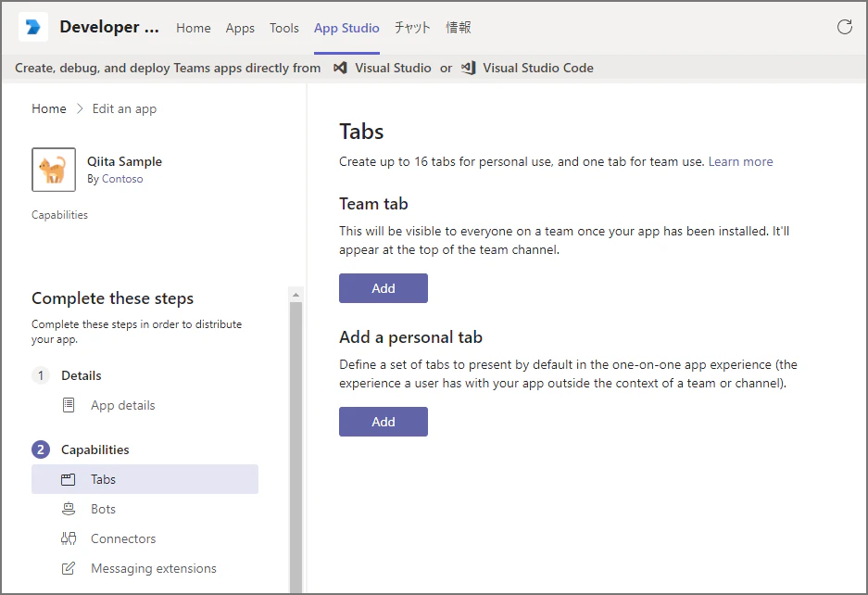868x595 pixels.
Task: Click the Capabilities step heading
Action: pos(95,449)
